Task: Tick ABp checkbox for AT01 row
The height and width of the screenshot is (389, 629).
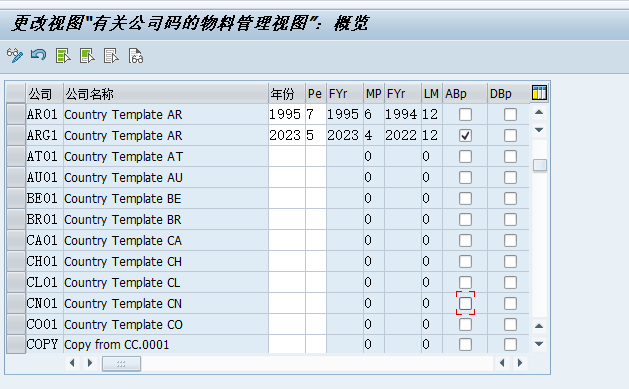Action: pyautogui.click(x=465, y=156)
